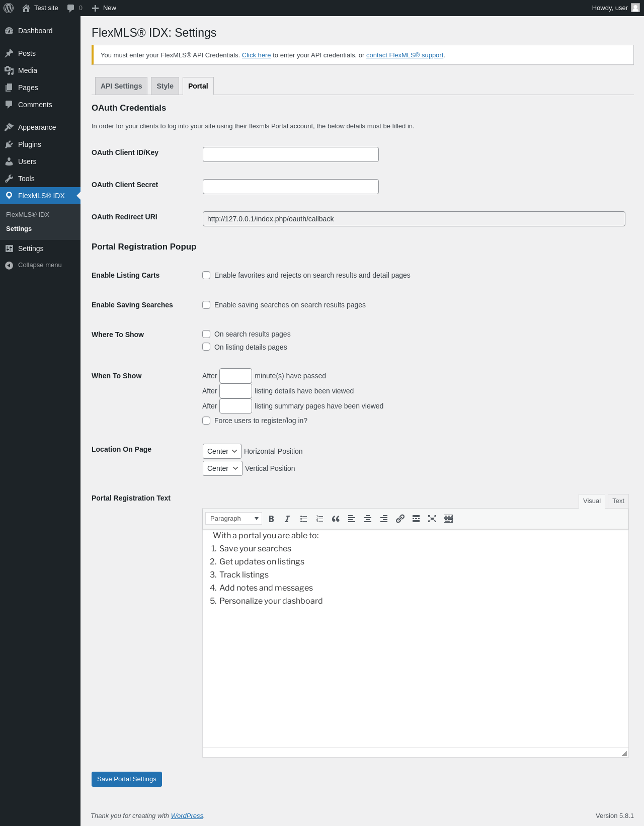Align text right in editor
Image resolution: width=644 pixels, height=826 pixels.
click(384, 519)
